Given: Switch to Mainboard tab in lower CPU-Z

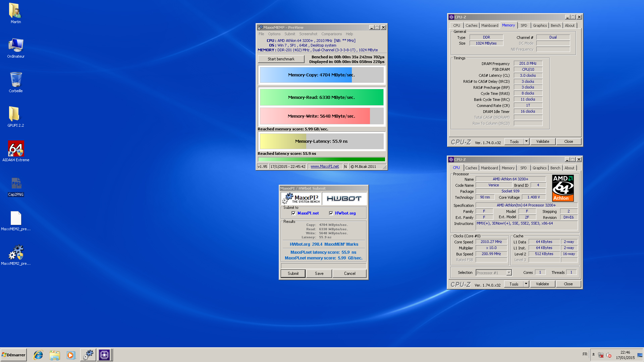Looking at the screenshot, I should [489, 168].
